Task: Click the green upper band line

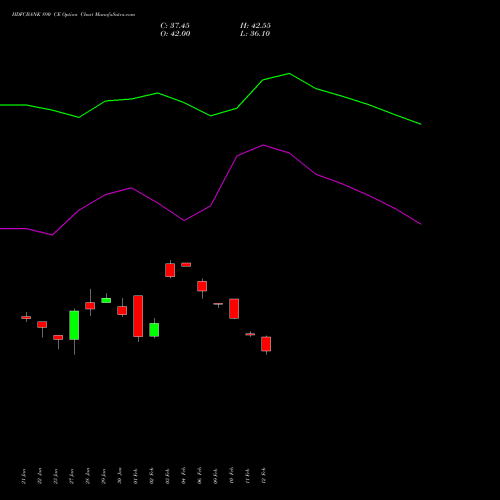Action: click(210, 115)
